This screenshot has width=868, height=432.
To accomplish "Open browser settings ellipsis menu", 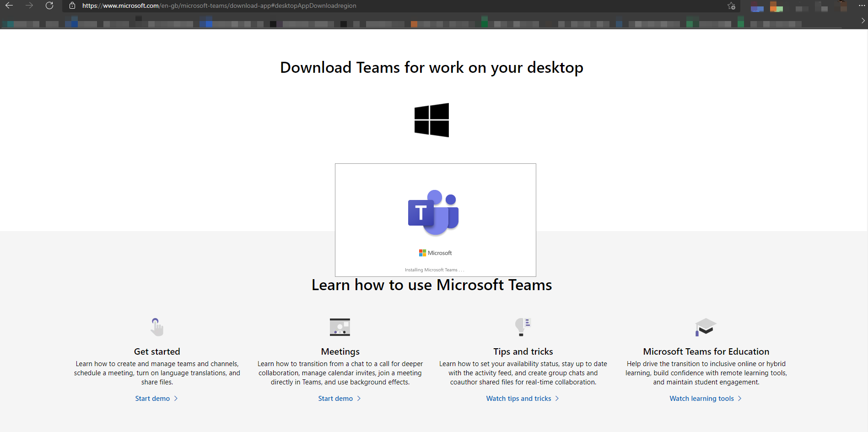I will [862, 5].
